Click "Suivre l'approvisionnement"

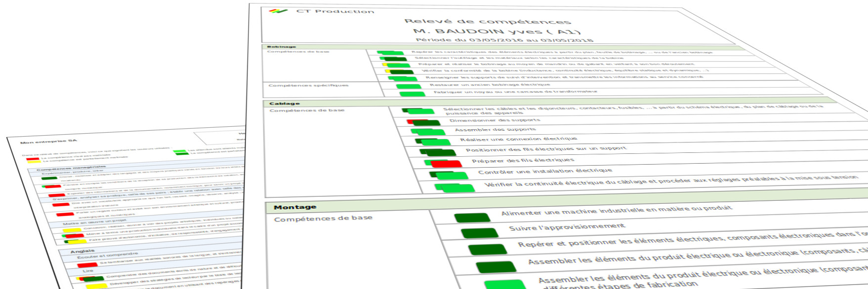pos(567,227)
